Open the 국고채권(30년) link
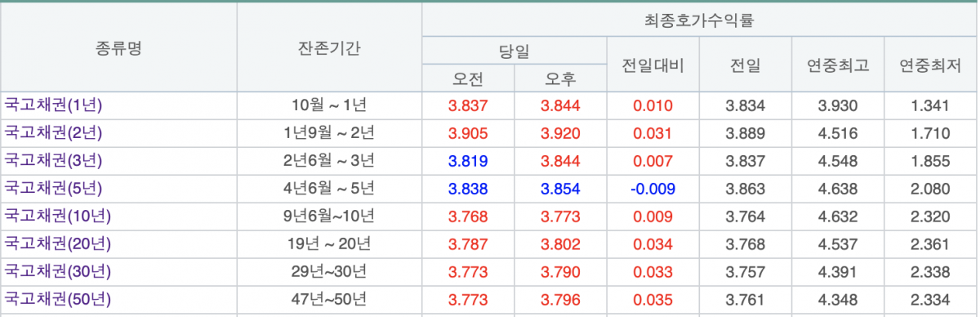Screen dimensions: 980x317 (x=57, y=271)
